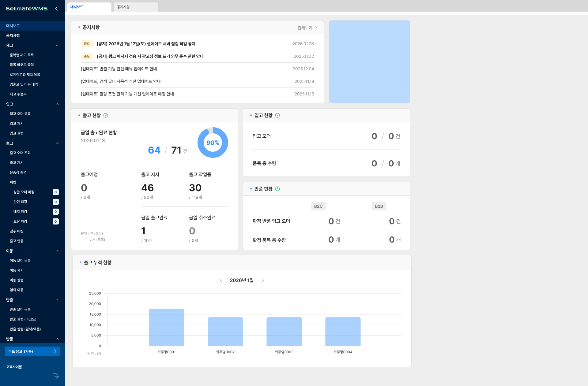This screenshot has height=386, width=588.
Task: Open the 2026년 1월 17일 서버 점검 notice
Action: (x=146, y=44)
